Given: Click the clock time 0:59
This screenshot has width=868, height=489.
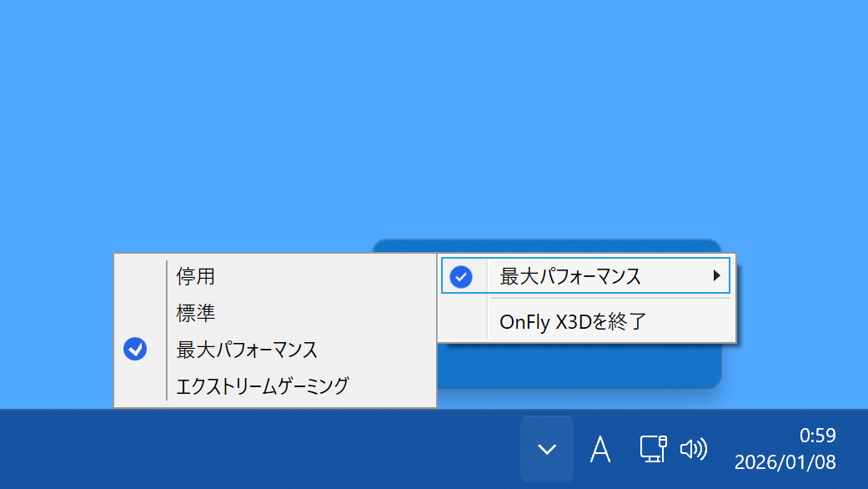Looking at the screenshot, I should (x=817, y=436).
